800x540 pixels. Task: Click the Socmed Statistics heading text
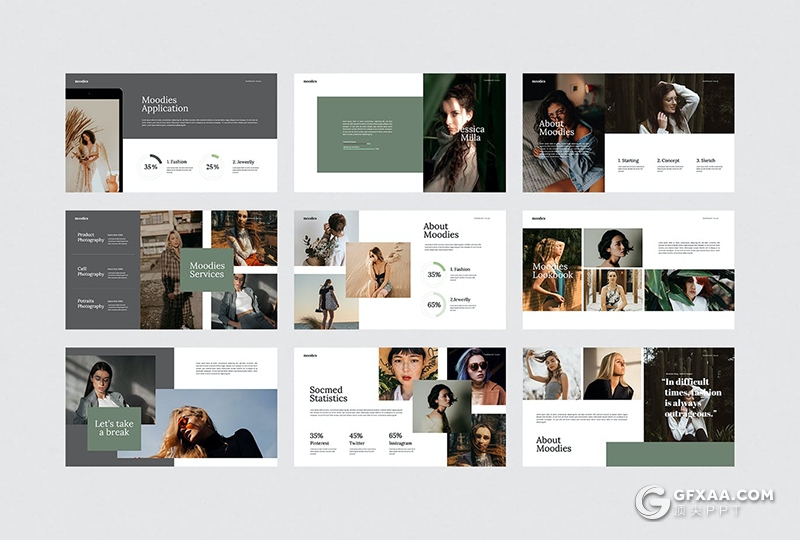pyautogui.click(x=327, y=394)
